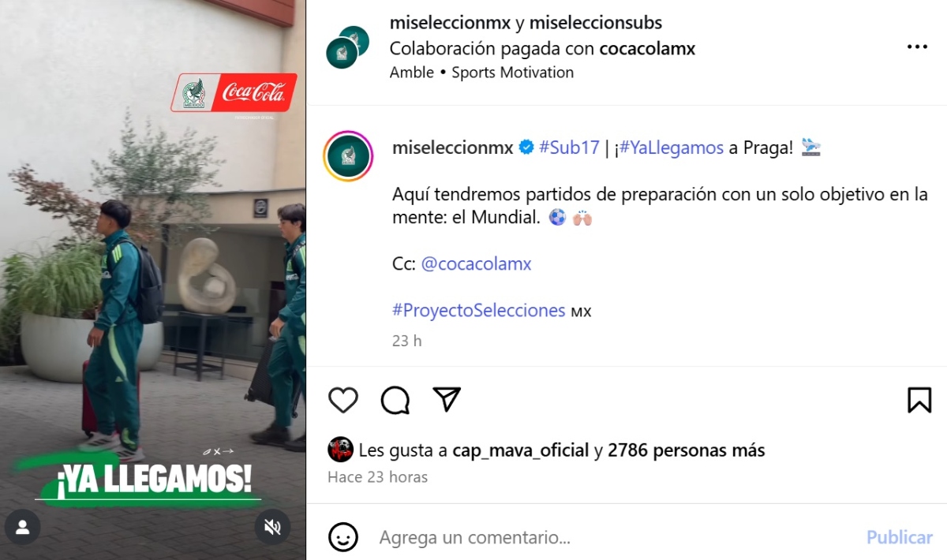Share the post with the paper plane icon
The width and height of the screenshot is (947, 560).
click(x=447, y=400)
